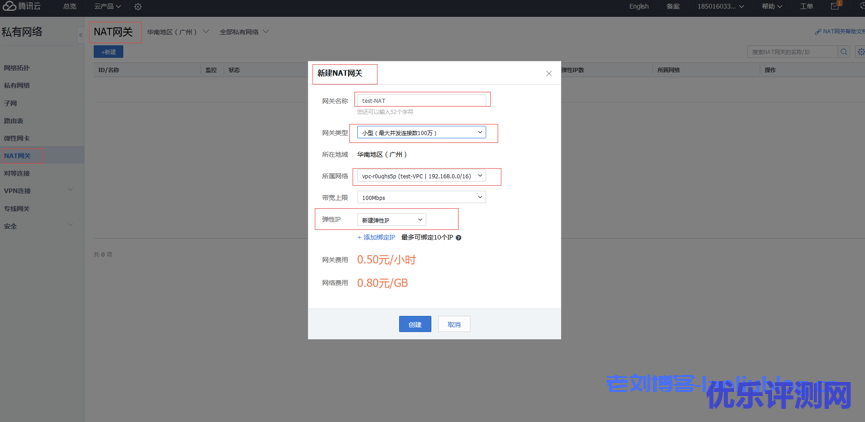Open the NAT网关帮助文档 link
This screenshot has width=865, height=422.
840,32
